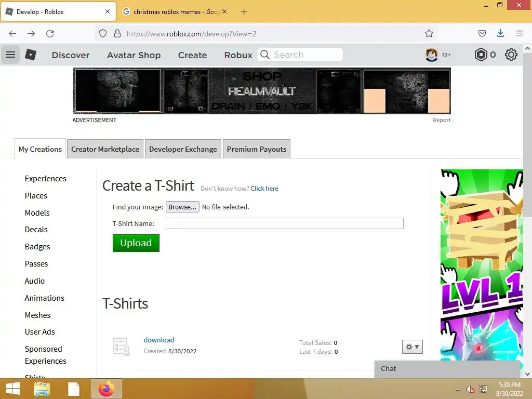Viewport: 532px width, 399px height.
Task: Open the Developer Exchange tab
Action: pyautogui.click(x=183, y=149)
